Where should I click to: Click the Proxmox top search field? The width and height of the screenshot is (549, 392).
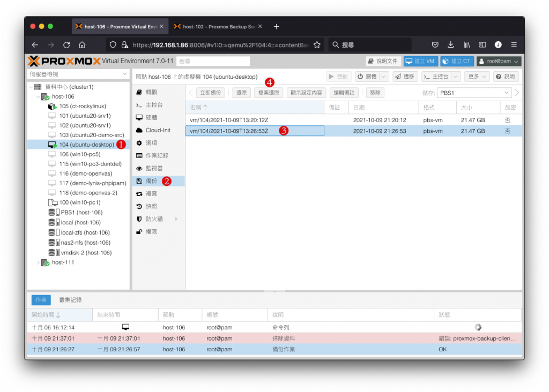[213, 61]
